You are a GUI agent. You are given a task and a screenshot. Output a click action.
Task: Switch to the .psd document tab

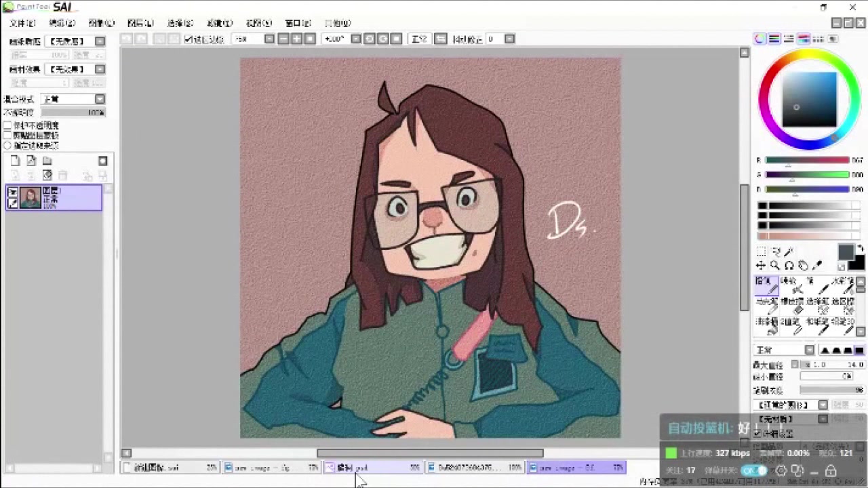(x=372, y=468)
